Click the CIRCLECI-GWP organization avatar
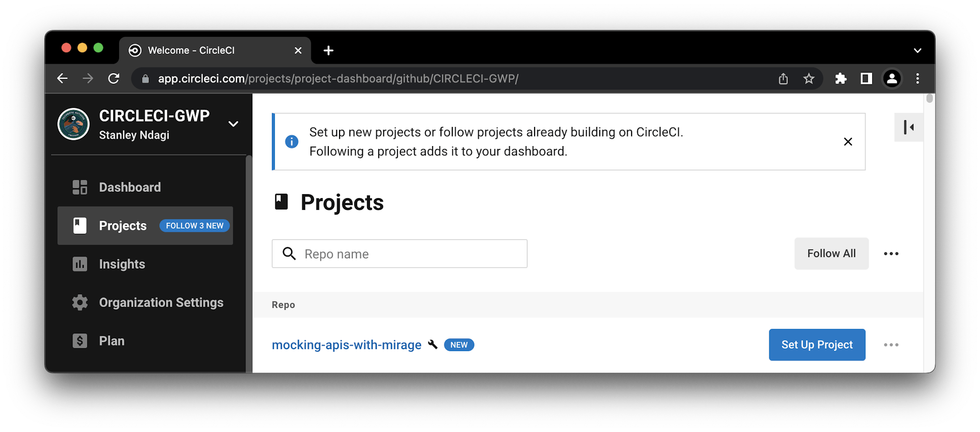The width and height of the screenshot is (980, 432). [x=73, y=124]
